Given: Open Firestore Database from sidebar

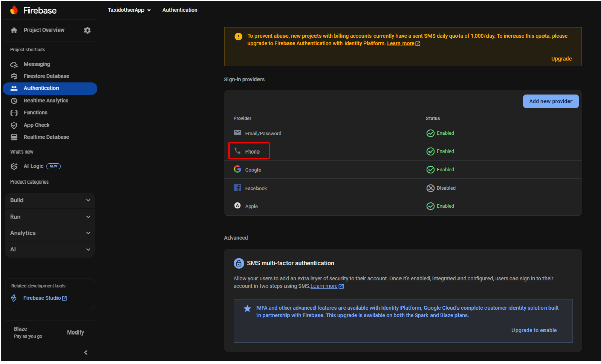Looking at the screenshot, I should click(46, 76).
